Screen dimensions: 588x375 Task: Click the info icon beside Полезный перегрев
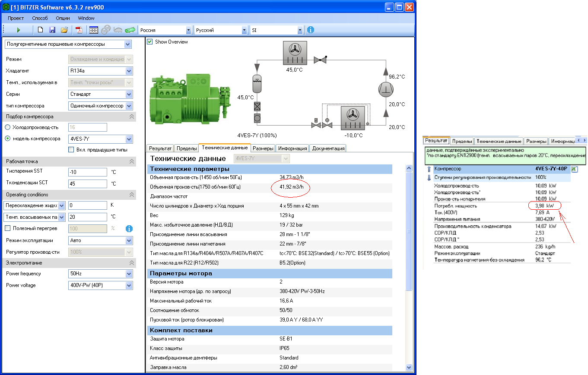click(129, 229)
